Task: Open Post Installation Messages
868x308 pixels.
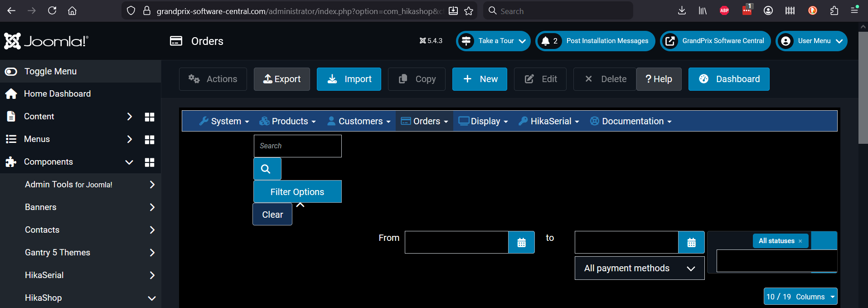Action: (595, 41)
